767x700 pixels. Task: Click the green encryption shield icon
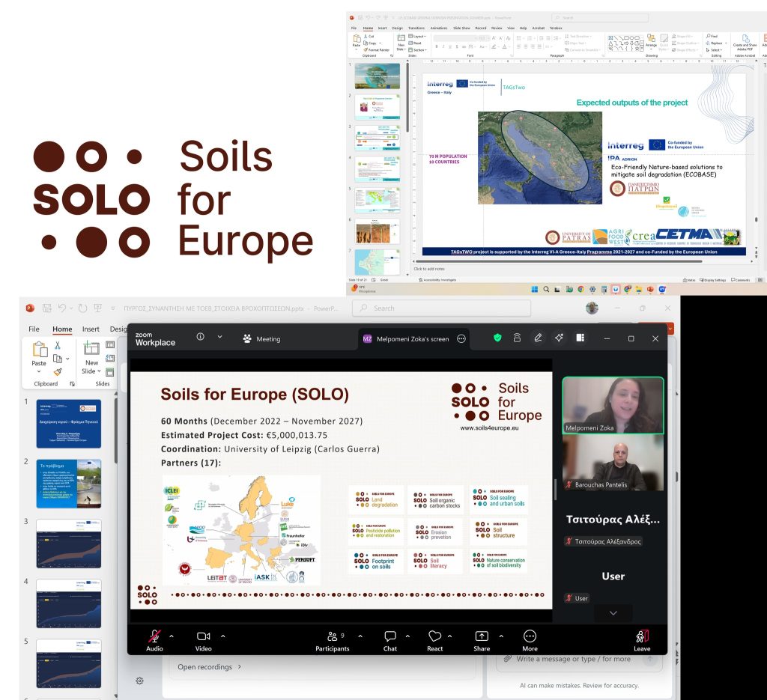click(x=497, y=338)
